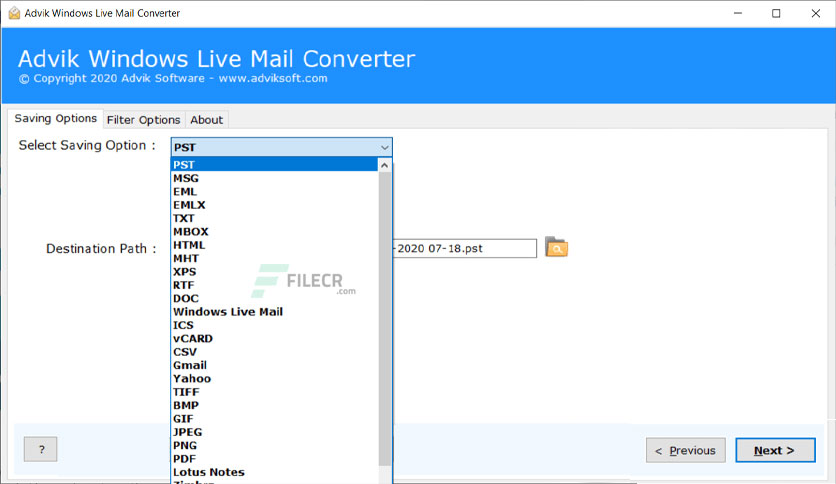Select Windows Live Mail option
The width and height of the screenshot is (836, 484).
click(x=275, y=312)
